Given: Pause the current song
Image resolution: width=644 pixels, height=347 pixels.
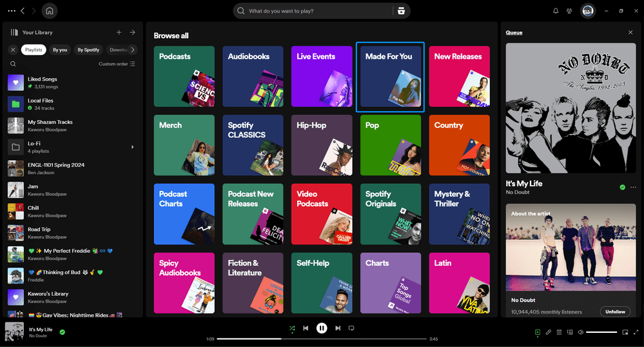Looking at the screenshot, I should (322, 328).
